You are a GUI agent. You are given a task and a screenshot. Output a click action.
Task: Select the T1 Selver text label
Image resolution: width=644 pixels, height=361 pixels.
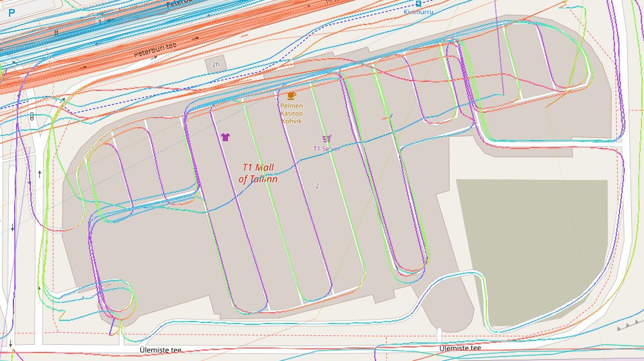[x=327, y=148]
